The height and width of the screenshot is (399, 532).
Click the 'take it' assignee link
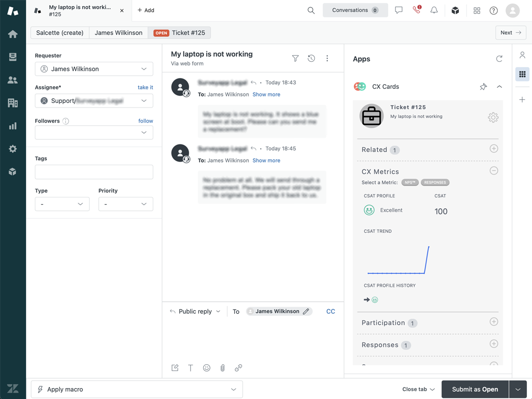pos(145,87)
